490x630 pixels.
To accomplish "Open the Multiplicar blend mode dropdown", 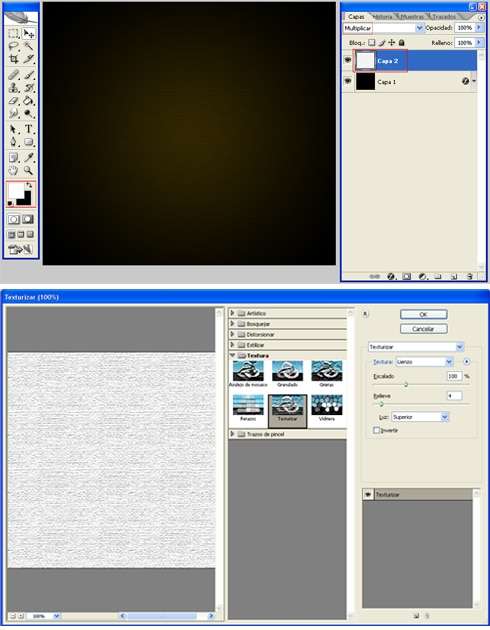I will [x=383, y=28].
